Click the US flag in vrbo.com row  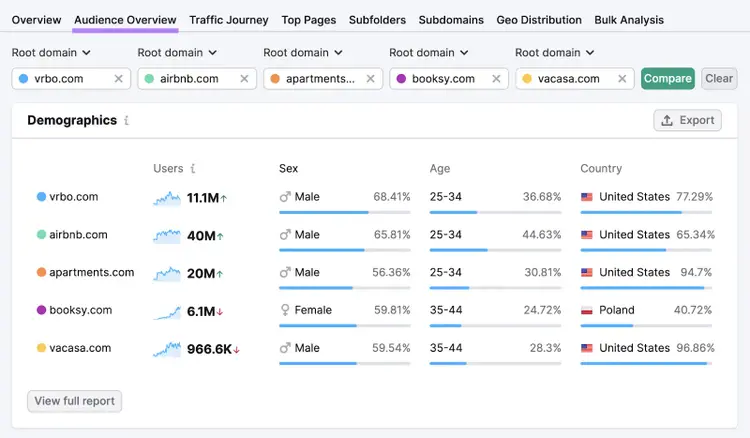587,197
